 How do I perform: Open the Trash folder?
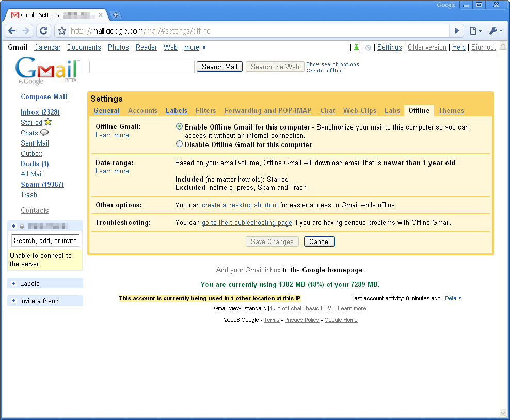29,195
